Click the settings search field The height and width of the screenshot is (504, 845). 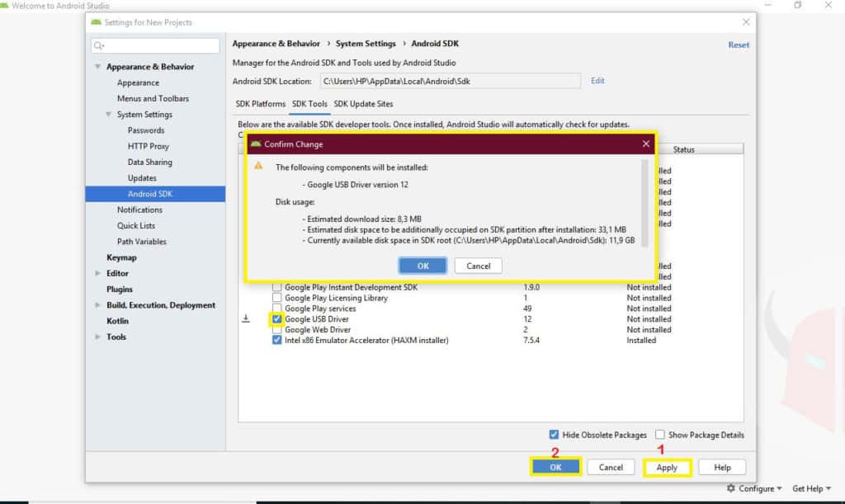(155, 45)
